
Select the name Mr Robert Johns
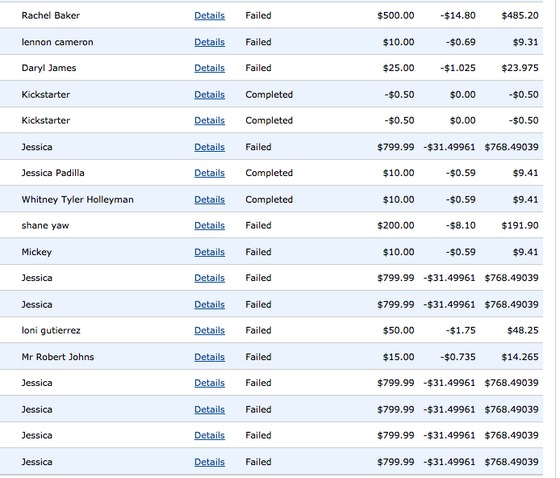58,357
